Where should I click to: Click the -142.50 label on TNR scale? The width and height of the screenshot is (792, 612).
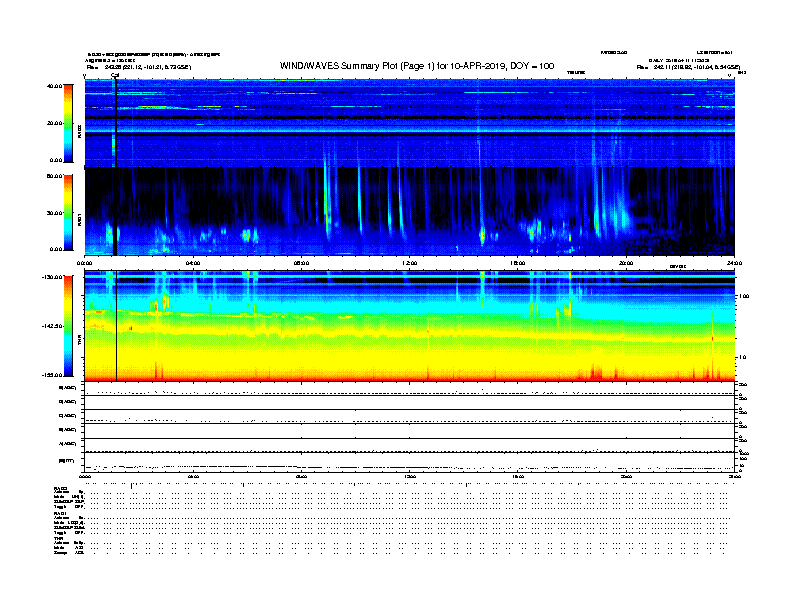coord(52,326)
